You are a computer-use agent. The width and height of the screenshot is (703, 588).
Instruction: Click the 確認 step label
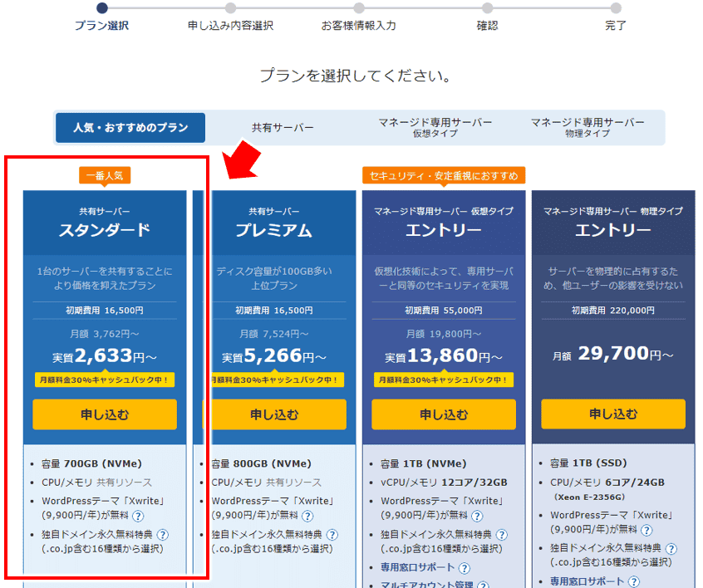[x=487, y=26]
